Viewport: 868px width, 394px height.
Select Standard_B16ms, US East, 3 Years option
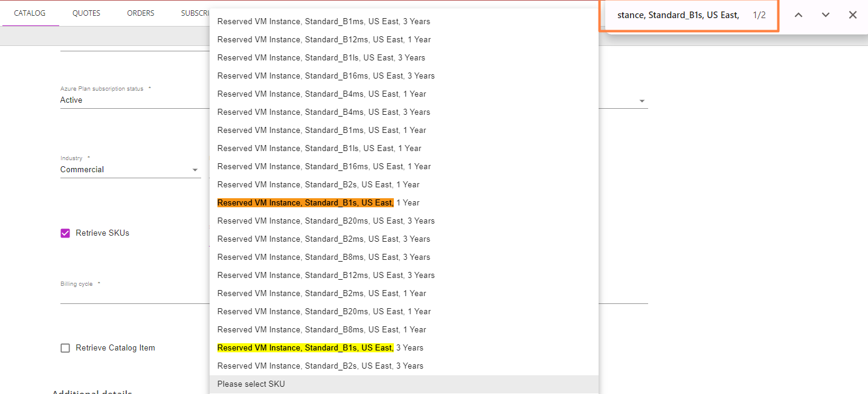click(x=404, y=76)
